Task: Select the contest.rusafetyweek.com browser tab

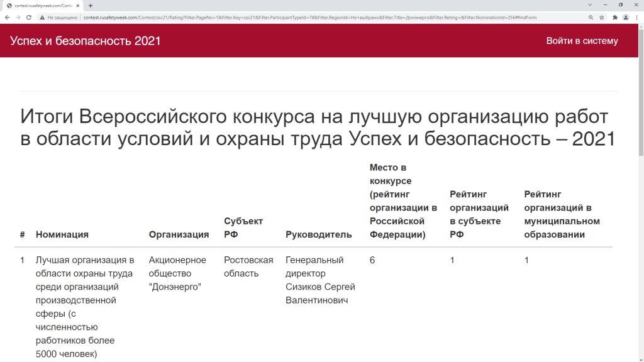Action: coord(43,6)
